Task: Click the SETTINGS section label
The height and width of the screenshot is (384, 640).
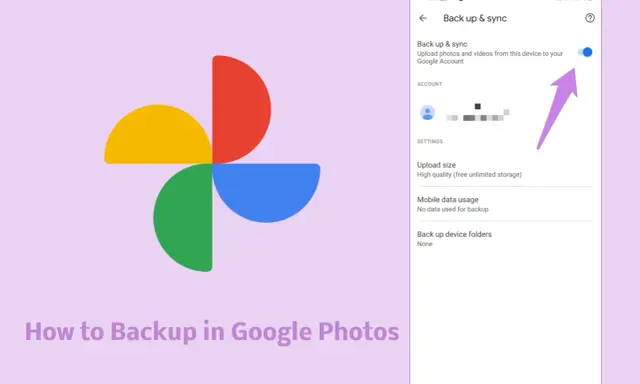Action: (430, 142)
